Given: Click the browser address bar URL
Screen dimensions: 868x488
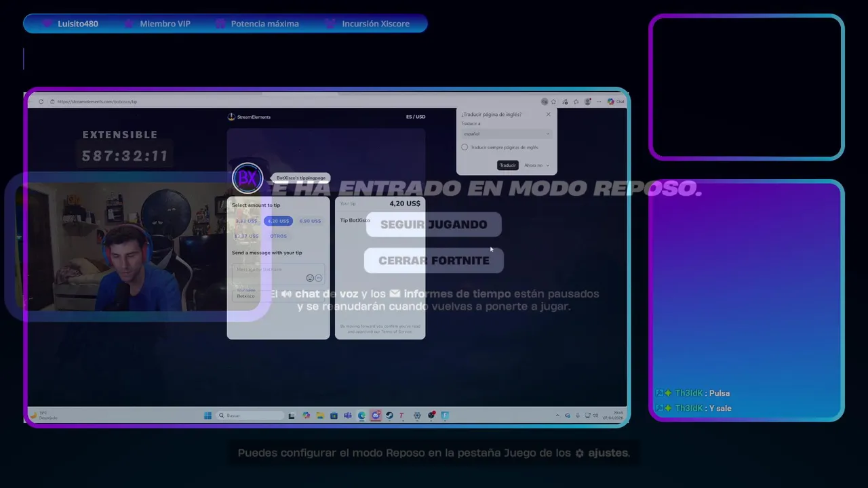Looking at the screenshot, I should (x=97, y=102).
